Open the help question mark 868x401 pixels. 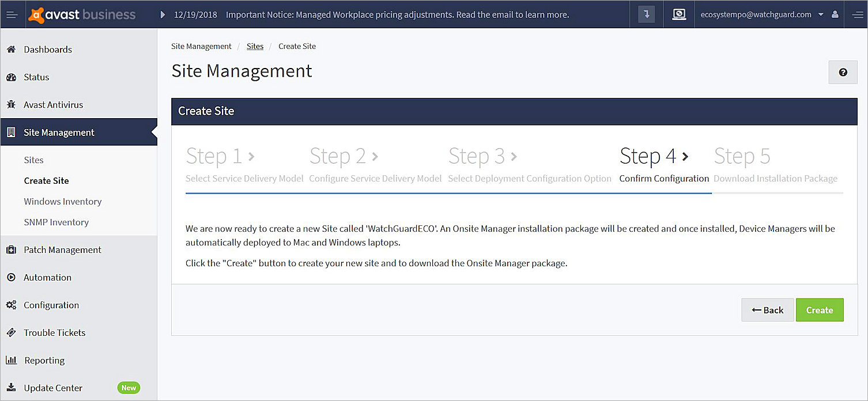point(843,72)
